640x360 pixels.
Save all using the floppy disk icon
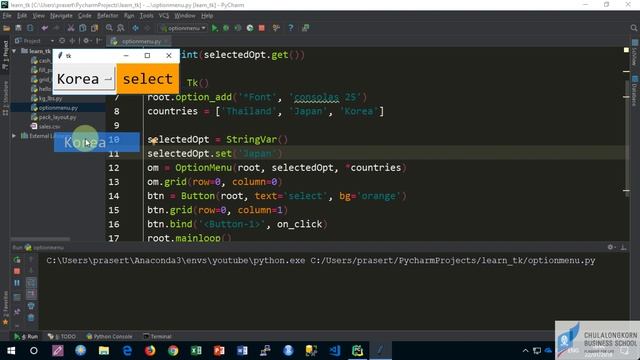pyautogui.click(x=18, y=28)
